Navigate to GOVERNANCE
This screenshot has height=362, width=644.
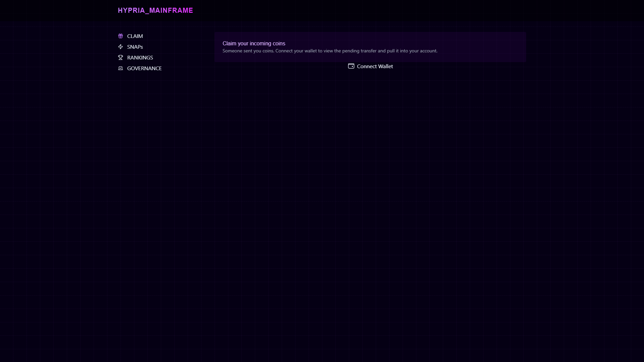[x=144, y=68]
